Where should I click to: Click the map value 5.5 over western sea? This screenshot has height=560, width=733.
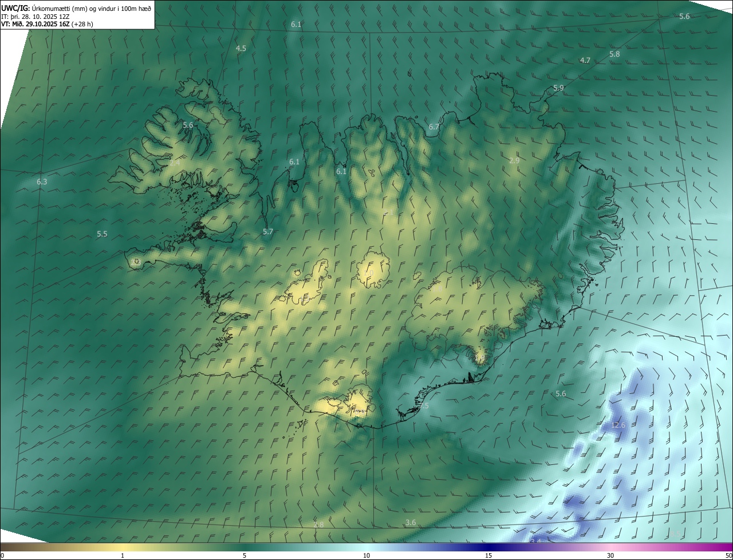point(102,234)
